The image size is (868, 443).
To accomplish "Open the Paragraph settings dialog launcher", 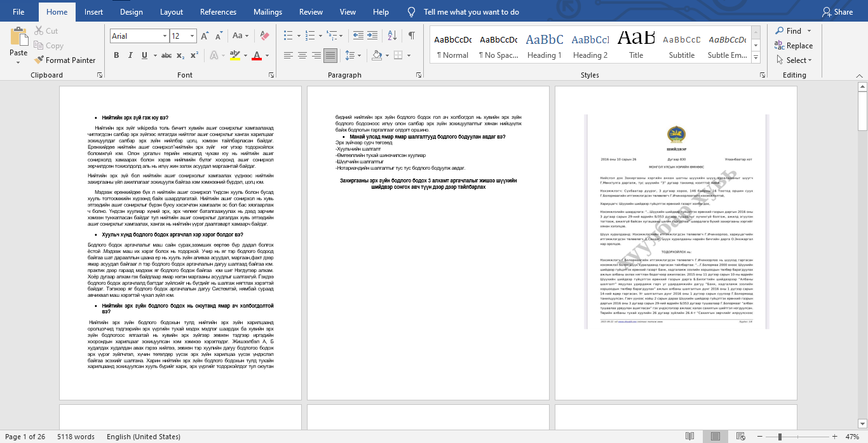I will tap(420, 75).
